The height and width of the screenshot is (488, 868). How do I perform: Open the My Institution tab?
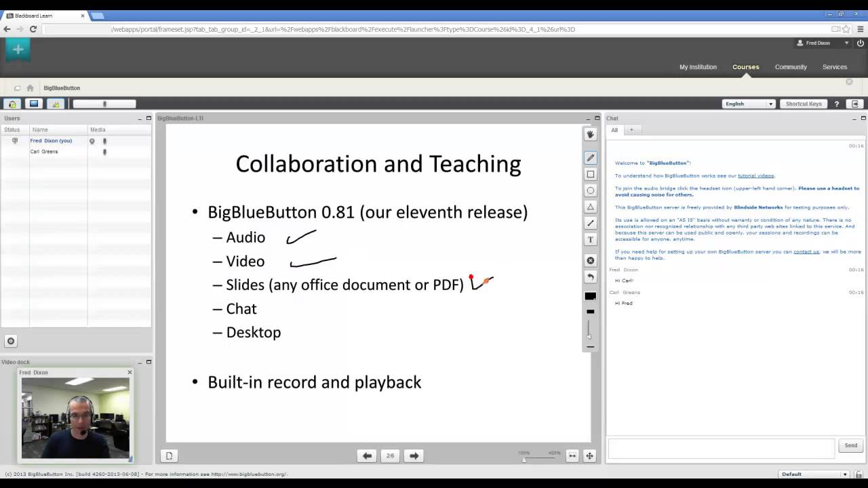coord(698,67)
